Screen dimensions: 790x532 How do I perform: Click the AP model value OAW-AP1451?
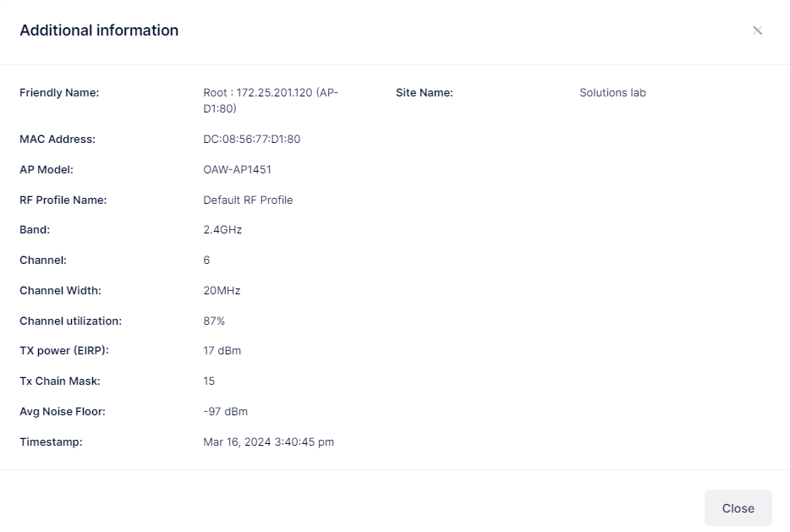coord(238,170)
